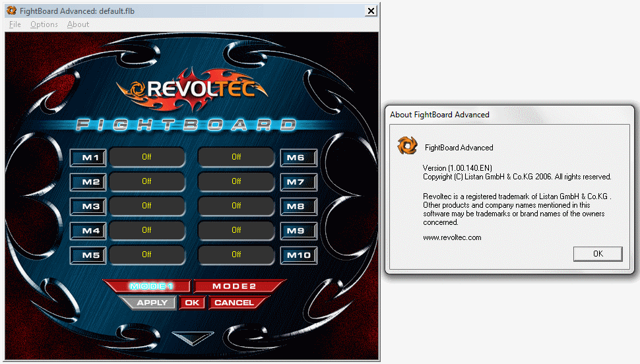Switch to MODE1 profile
The width and height of the screenshot is (640, 364).
[149, 286]
